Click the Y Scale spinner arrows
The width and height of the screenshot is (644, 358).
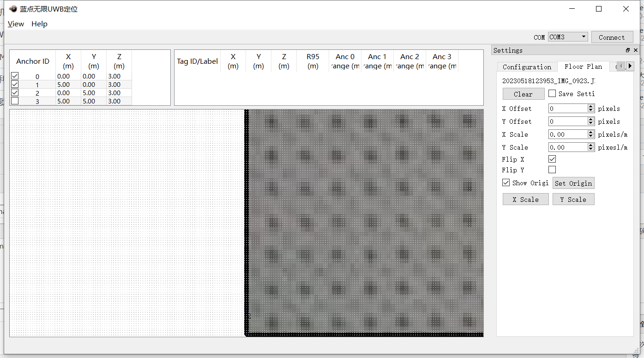click(x=591, y=147)
